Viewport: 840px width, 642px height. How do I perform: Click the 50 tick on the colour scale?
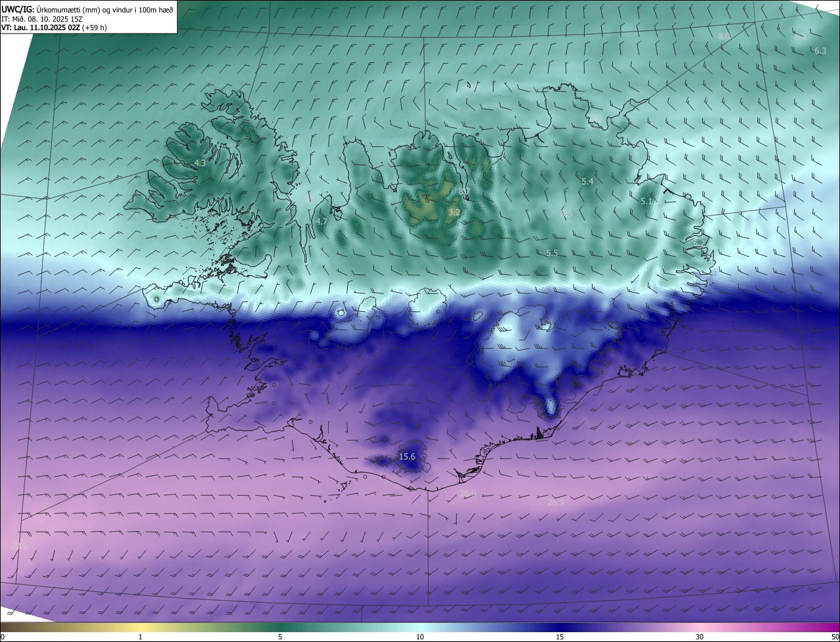(x=835, y=637)
